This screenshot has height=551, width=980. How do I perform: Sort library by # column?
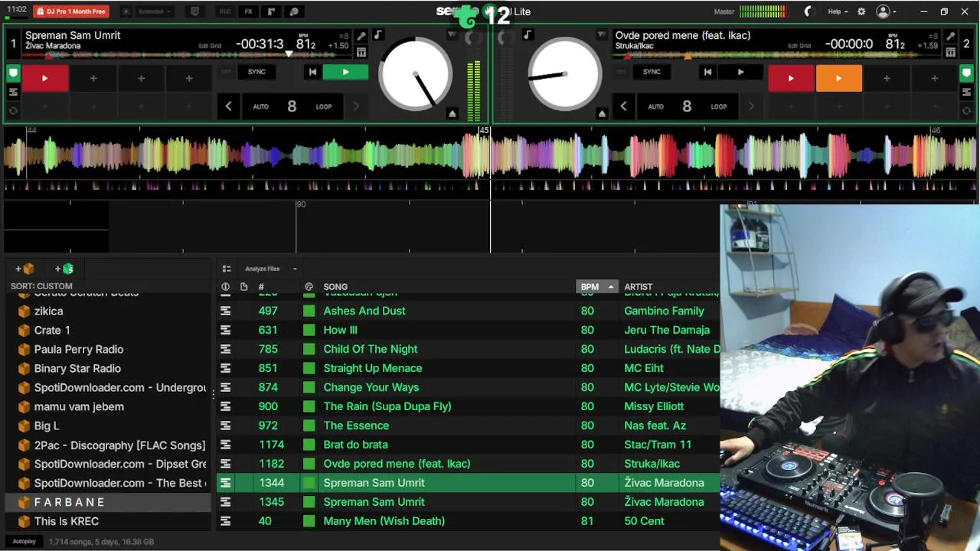(x=261, y=287)
